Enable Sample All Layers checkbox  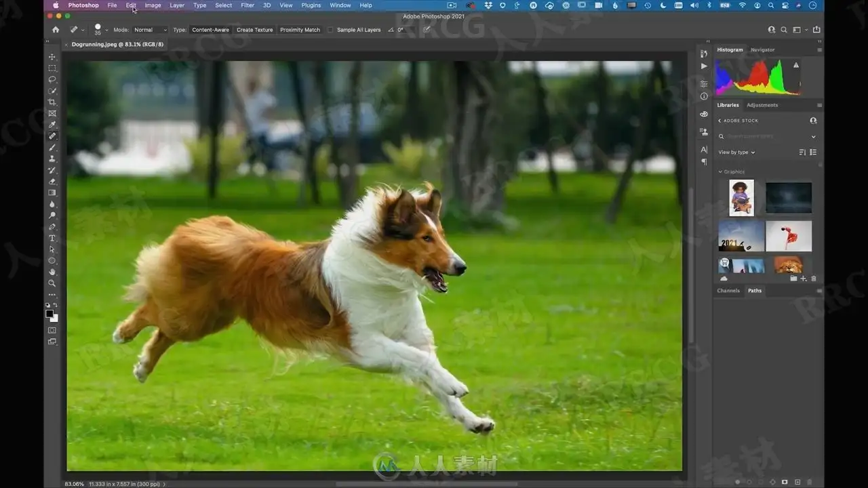tap(330, 30)
